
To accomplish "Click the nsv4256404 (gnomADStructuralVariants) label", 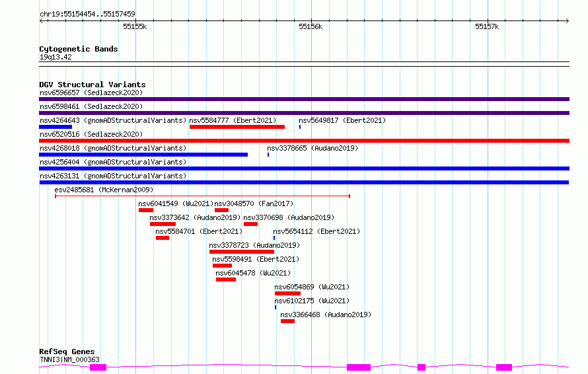I will [x=113, y=162].
